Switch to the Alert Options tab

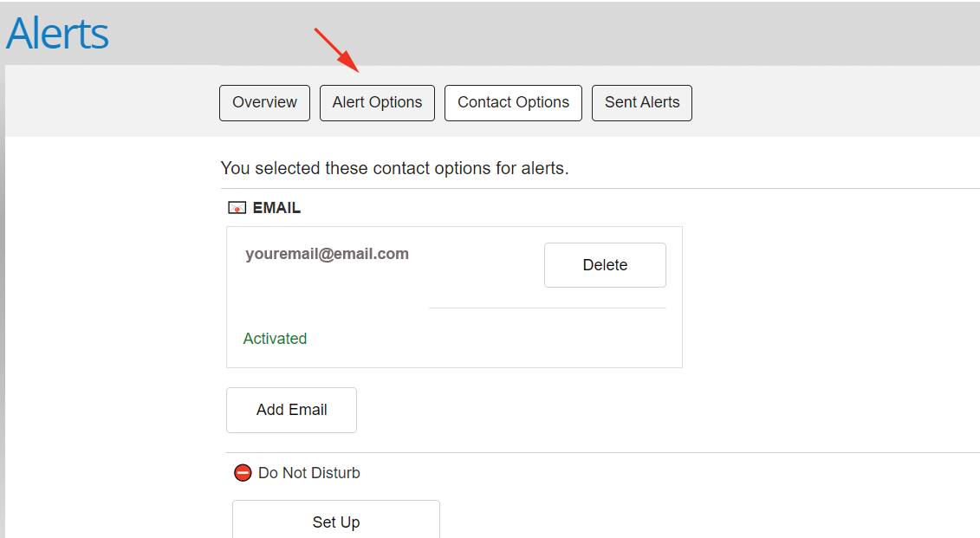point(377,103)
